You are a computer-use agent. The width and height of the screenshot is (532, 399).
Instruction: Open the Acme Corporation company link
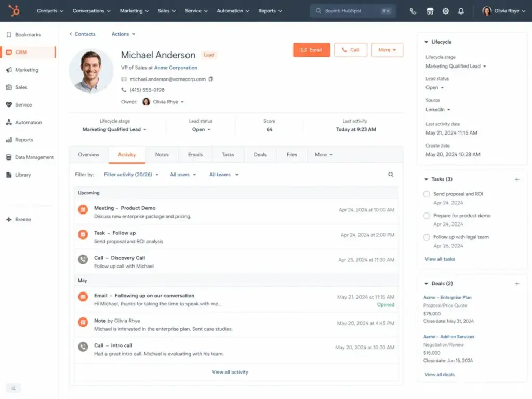click(x=176, y=68)
